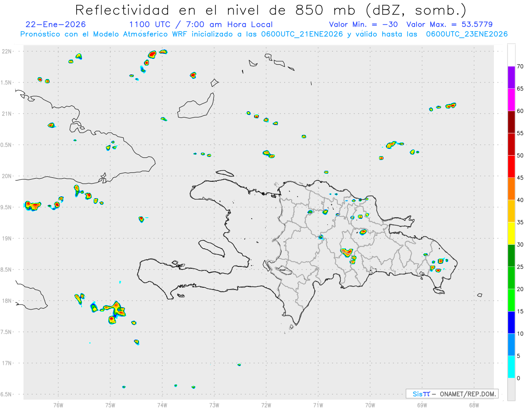
Task: Click the date label '22-Ene-2026'
Action: (x=56, y=24)
